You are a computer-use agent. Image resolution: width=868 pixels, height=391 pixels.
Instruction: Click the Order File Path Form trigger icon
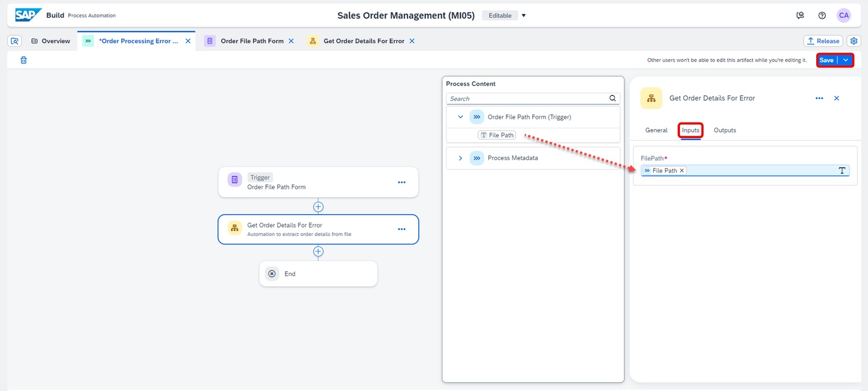[477, 117]
